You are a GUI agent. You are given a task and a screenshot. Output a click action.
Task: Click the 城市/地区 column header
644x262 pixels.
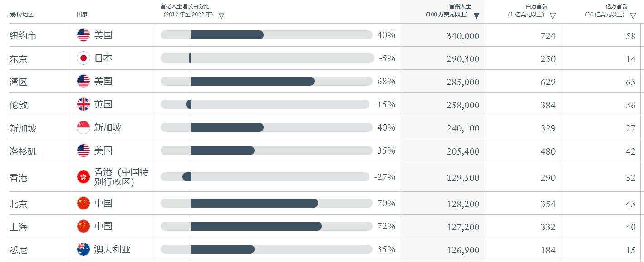pyautogui.click(x=21, y=15)
